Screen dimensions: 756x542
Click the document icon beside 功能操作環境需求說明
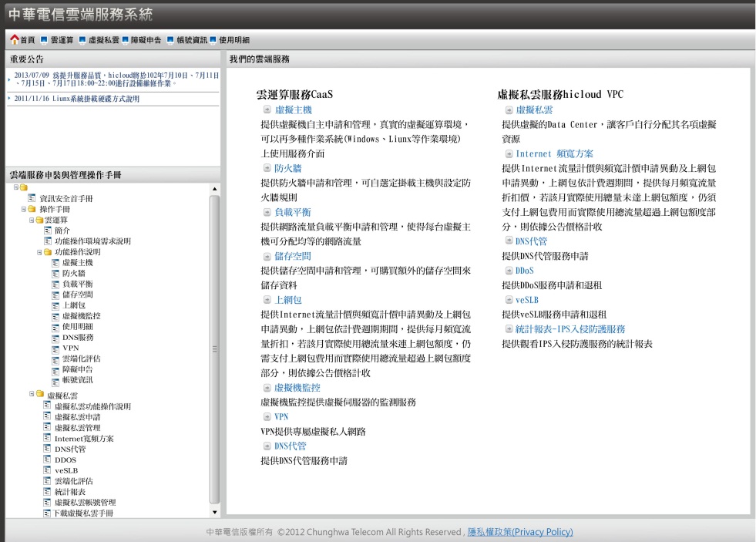[x=47, y=241]
